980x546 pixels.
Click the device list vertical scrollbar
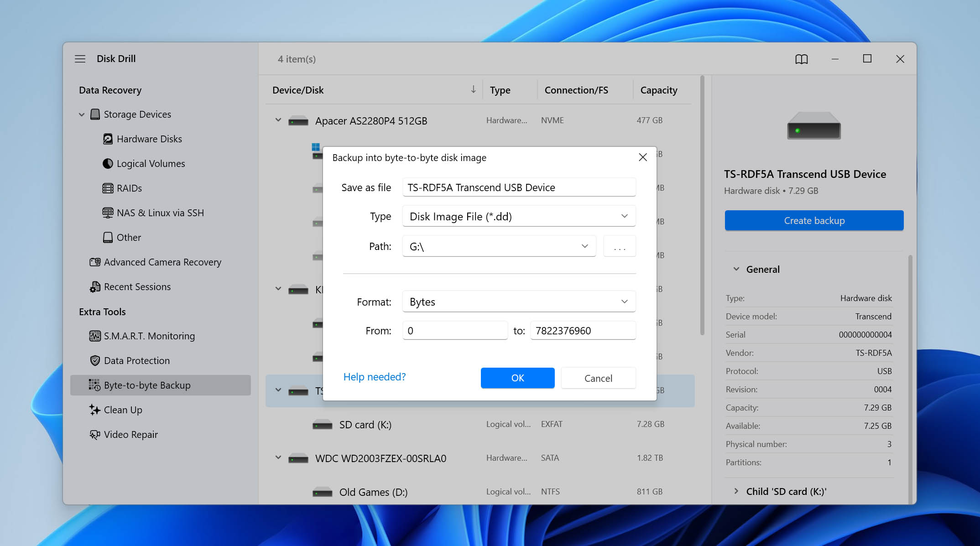tap(702, 205)
